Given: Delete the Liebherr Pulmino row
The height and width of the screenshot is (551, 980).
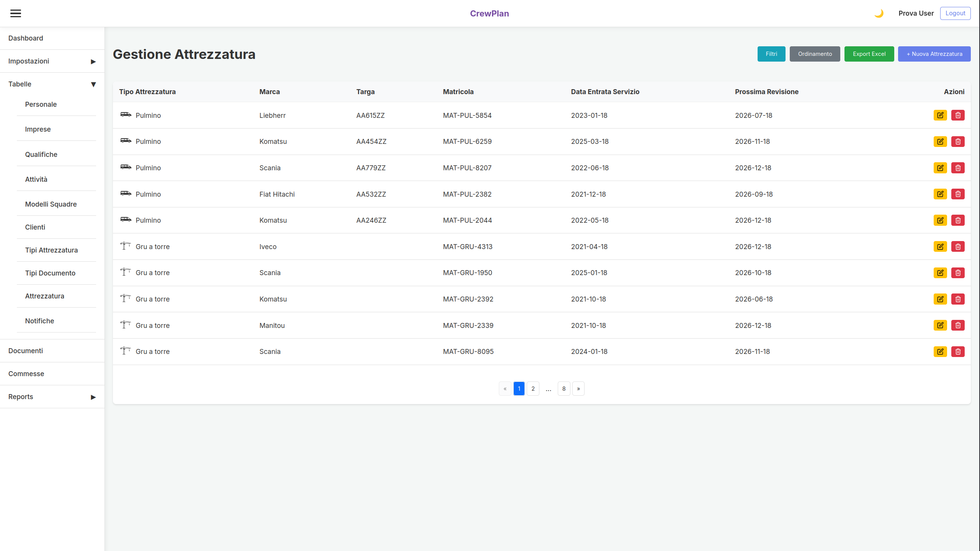Looking at the screenshot, I should coord(958,115).
